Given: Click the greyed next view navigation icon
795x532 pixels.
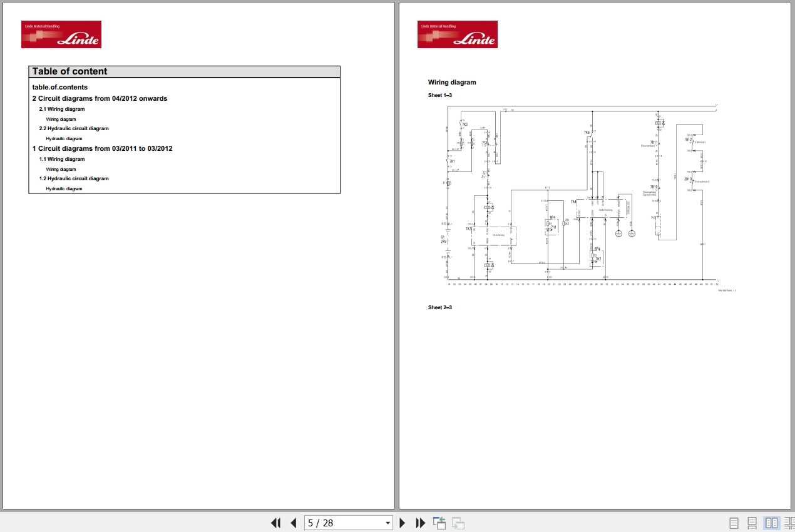Looking at the screenshot, I should (458, 523).
